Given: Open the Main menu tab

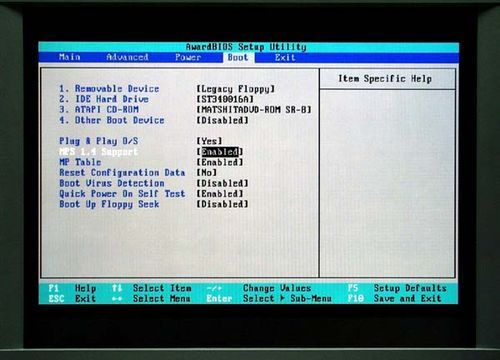Looking at the screenshot, I should point(69,57).
